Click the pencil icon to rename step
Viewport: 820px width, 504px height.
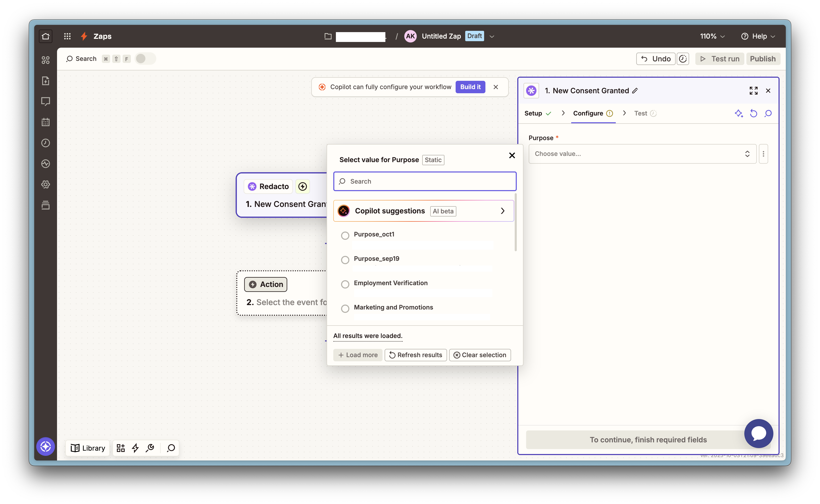coord(635,91)
